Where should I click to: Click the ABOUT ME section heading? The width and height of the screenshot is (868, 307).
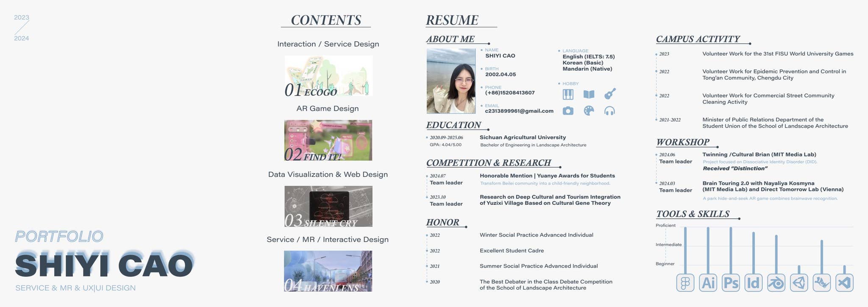pyautogui.click(x=451, y=39)
